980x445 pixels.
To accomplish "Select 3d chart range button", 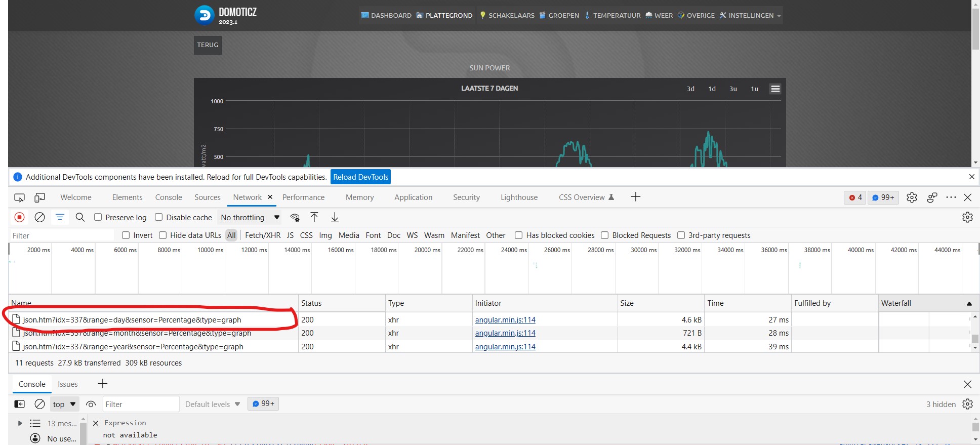I will click(x=690, y=89).
